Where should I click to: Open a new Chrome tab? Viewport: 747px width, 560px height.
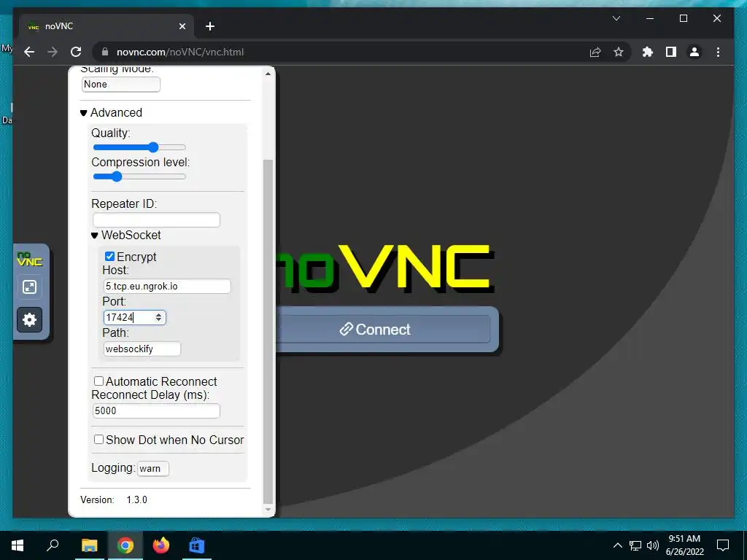210,26
